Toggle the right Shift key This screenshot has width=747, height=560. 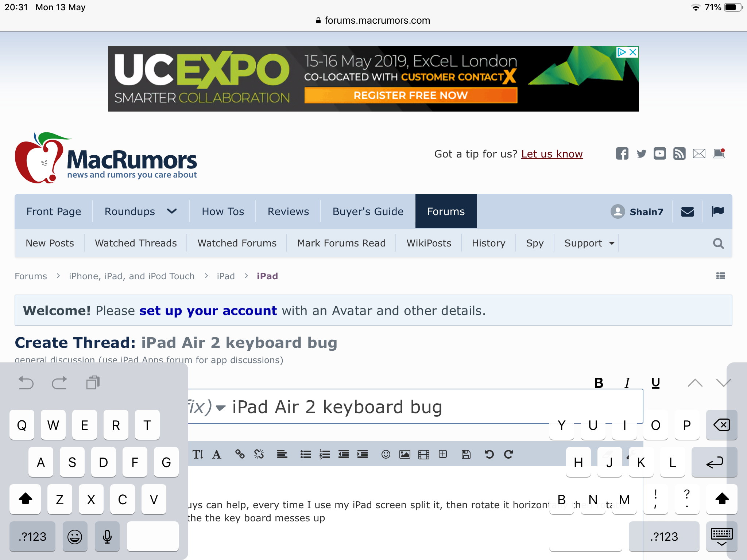coord(721,499)
